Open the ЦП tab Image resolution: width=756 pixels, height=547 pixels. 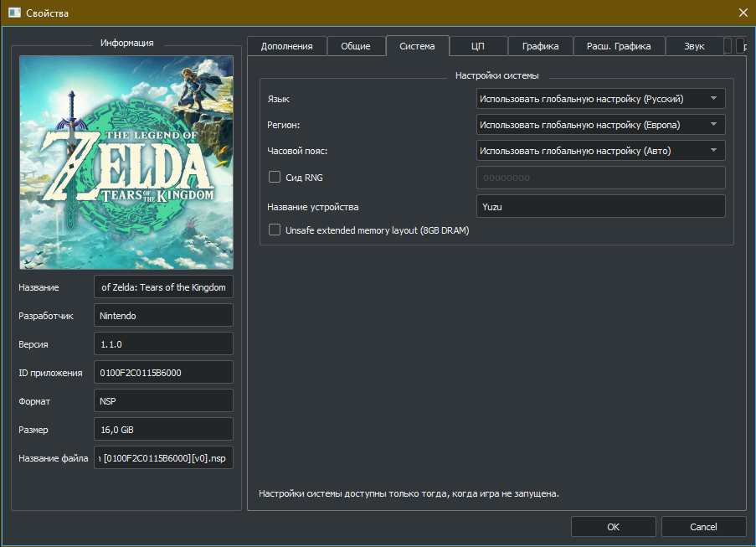[x=478, y=46]
